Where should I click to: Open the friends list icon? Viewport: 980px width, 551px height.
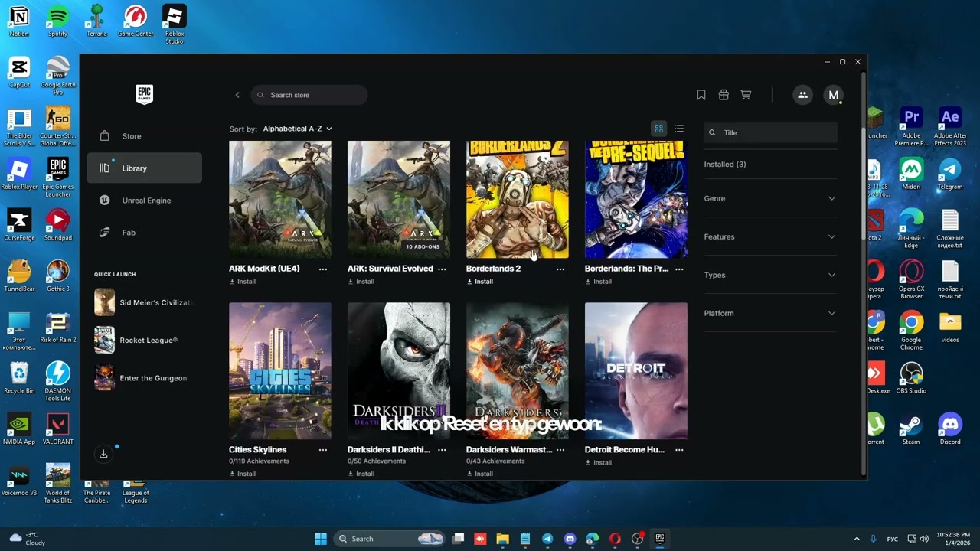802,95
